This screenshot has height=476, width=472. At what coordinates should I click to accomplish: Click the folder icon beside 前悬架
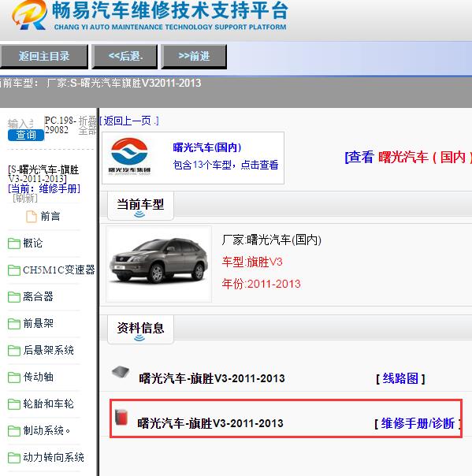(x=14, y=323)
